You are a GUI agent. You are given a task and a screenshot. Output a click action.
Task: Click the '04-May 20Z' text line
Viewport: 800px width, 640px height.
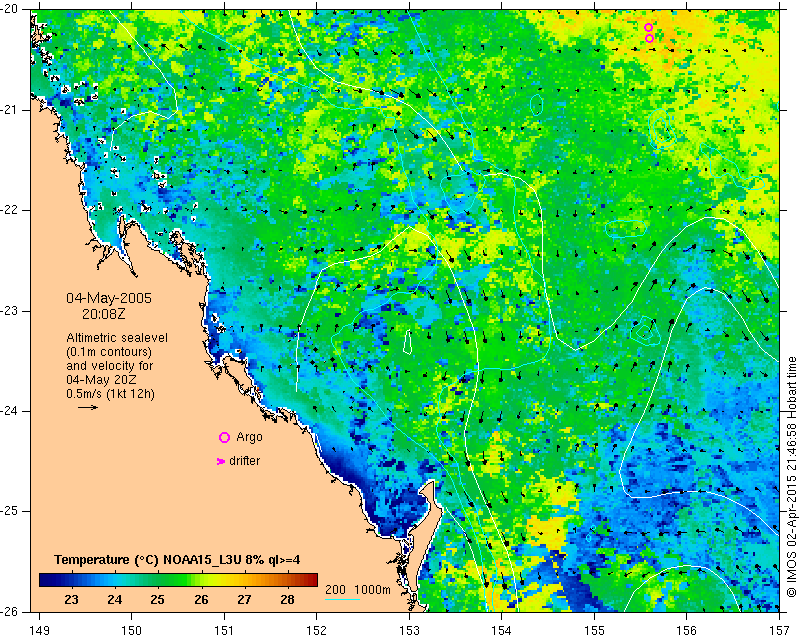(101, 380)
